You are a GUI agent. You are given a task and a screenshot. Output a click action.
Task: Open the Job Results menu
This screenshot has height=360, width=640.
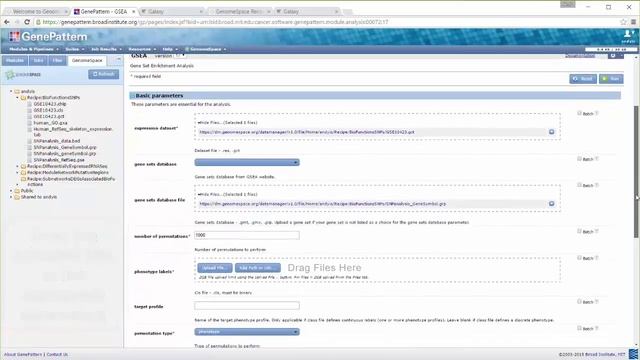(106, 49)
